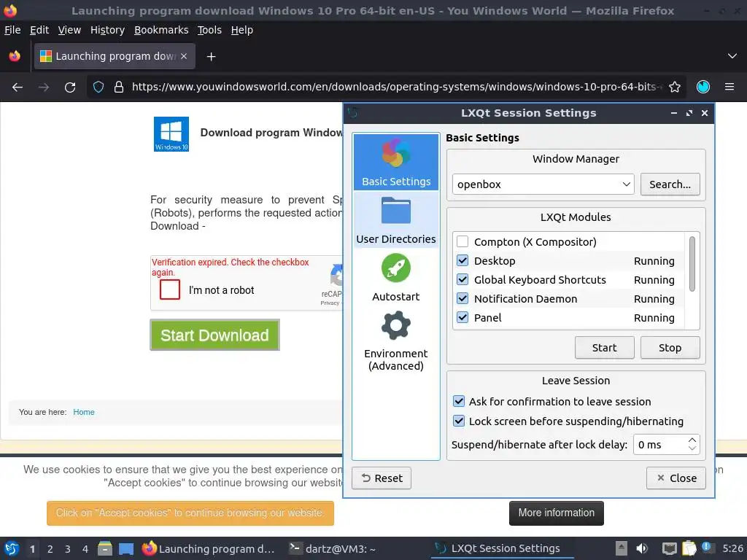Reload the page in Firefox
The image size is (747, 560).
click(70, 87)
